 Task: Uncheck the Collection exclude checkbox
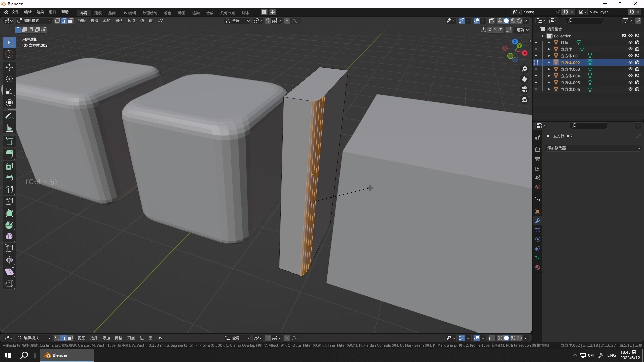coord(624,36)
